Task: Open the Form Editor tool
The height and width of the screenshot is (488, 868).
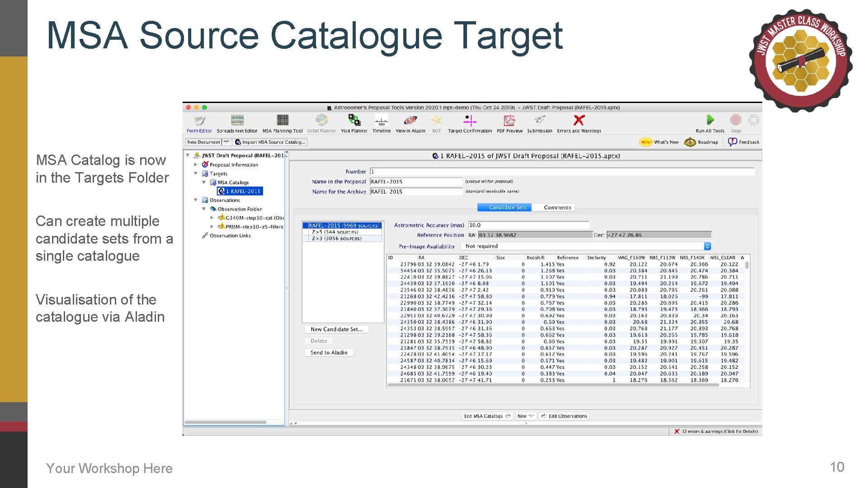Action: 199,122
